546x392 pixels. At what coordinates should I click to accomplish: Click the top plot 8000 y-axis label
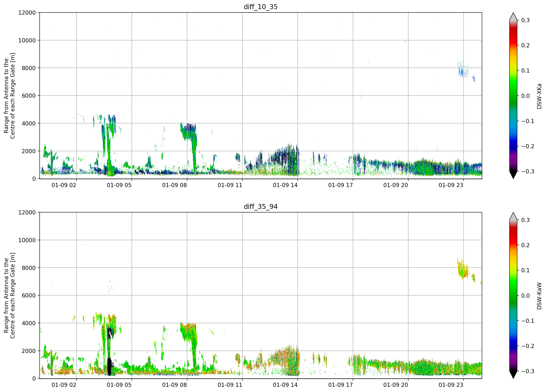tap(29, 68)
